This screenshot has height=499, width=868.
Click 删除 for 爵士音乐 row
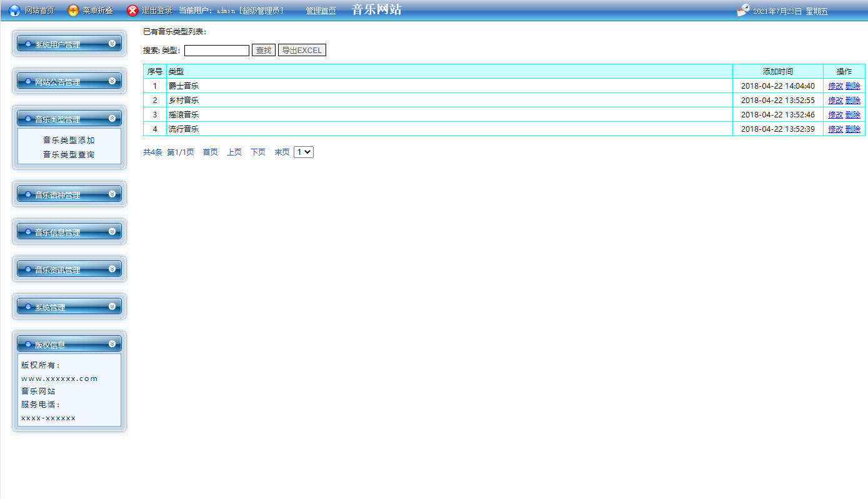pos(853,86)
